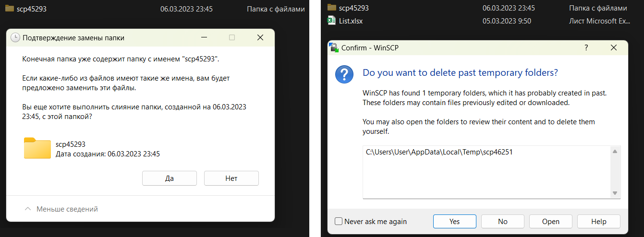Click the large yellow scp45293 folder icon
Image resolution: width=644 pixels, height=237 pixels.
click(x=37, y=148)
